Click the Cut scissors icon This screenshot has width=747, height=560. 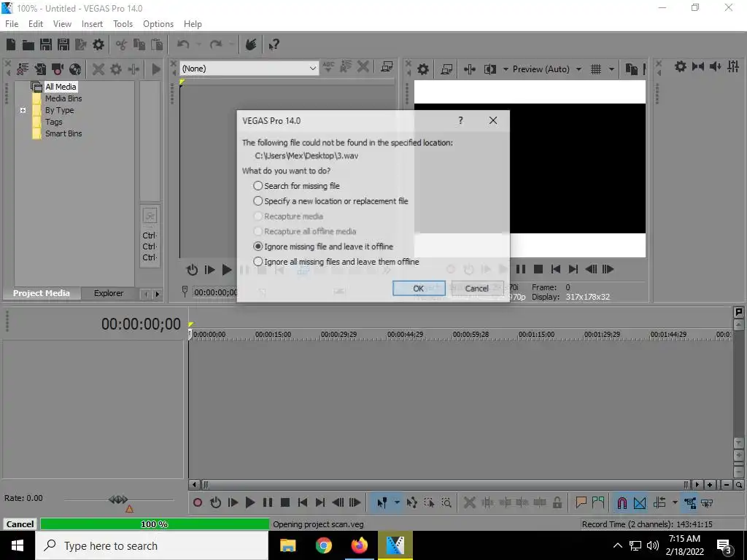[122, 44]
